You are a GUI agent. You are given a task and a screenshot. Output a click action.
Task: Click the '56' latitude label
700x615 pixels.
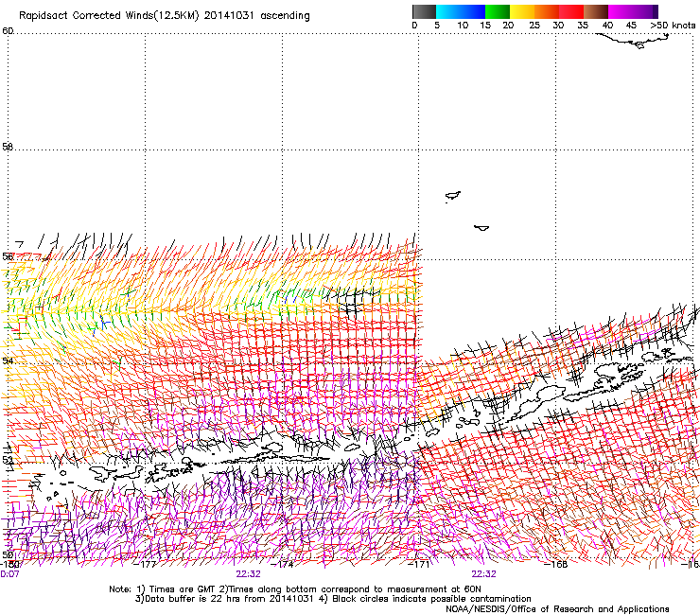pos(8,256)
